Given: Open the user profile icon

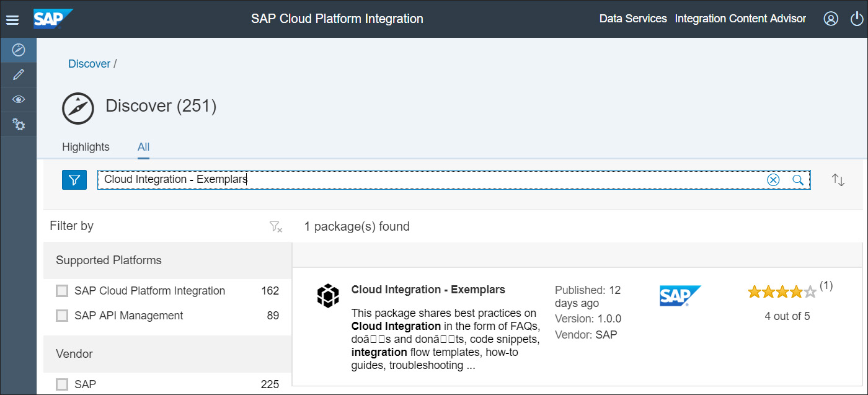Looking at the screenshot, I should coord(831,19).
